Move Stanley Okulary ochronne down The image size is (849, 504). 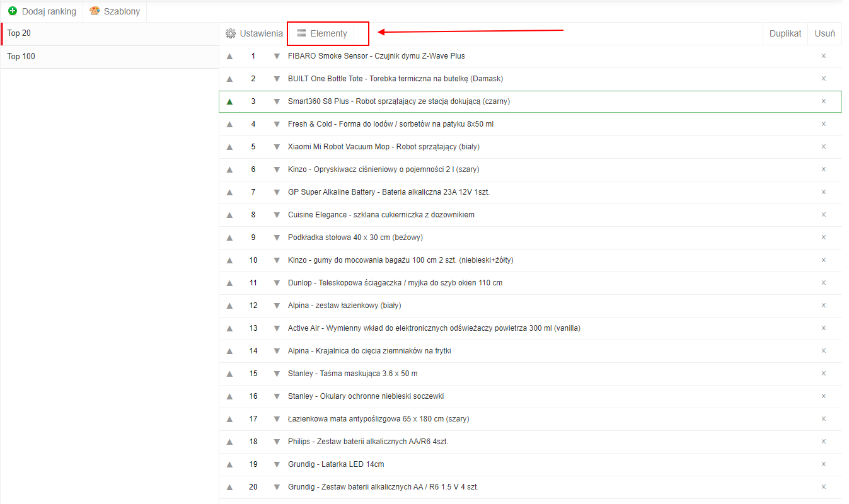click(277, 396)
